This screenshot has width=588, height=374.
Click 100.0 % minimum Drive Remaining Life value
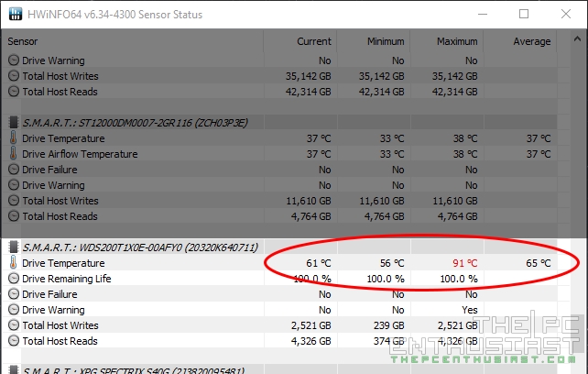pyautogui.click(x=386, y=279)
